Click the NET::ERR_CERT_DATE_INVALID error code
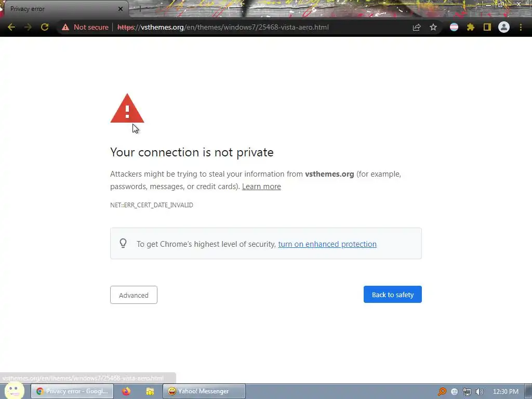The width and height of the screenshot is (532, 399). [152, 205]
